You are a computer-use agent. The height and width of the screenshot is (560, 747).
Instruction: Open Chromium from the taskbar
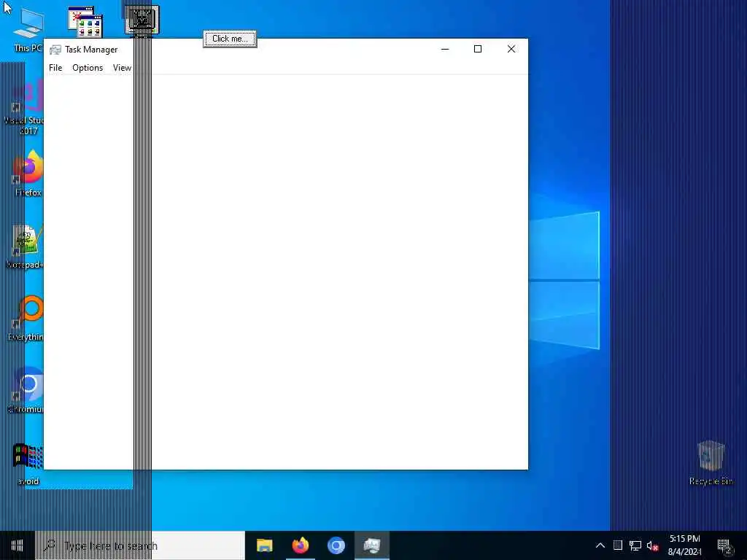click(x=336, y=545)
